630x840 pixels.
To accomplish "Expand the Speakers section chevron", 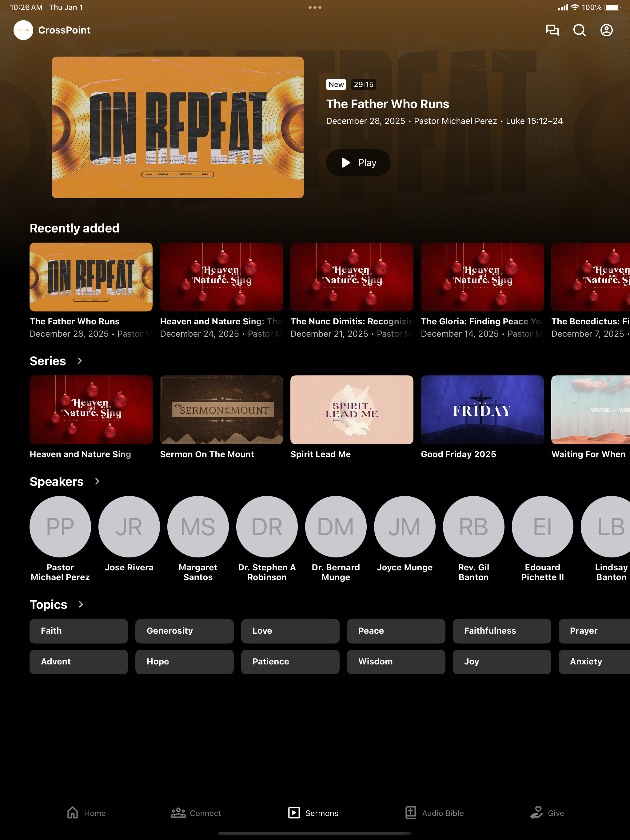I will [97, 481].
